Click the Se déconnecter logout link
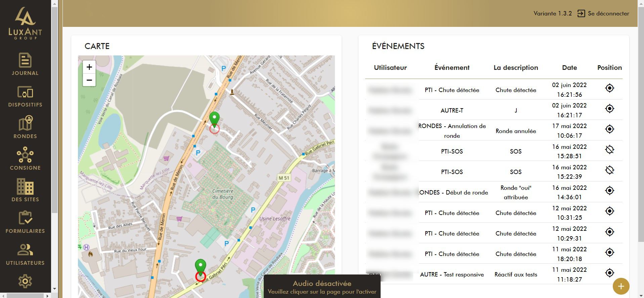 (603, 13)
